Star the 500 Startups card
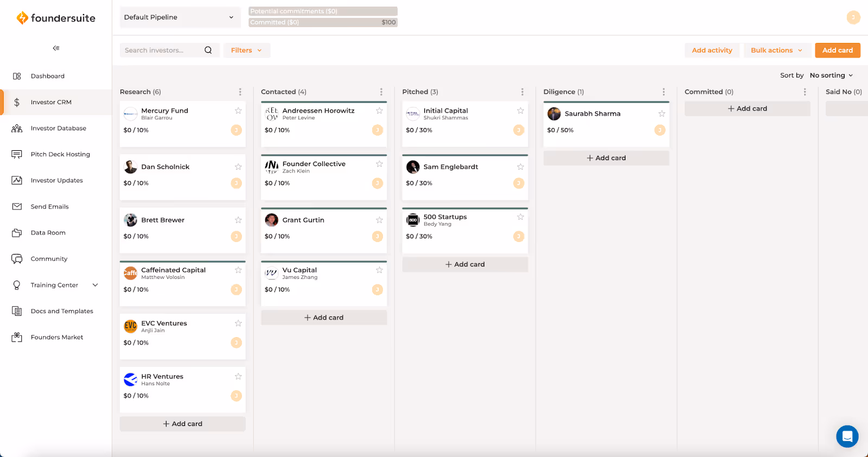The width and height of the screenshot is (868, 457). click(520, 217)
